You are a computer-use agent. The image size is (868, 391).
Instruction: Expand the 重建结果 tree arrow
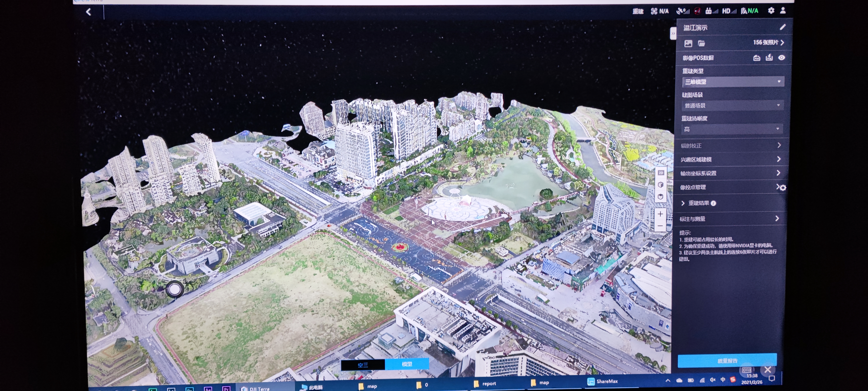coord(683,203)
